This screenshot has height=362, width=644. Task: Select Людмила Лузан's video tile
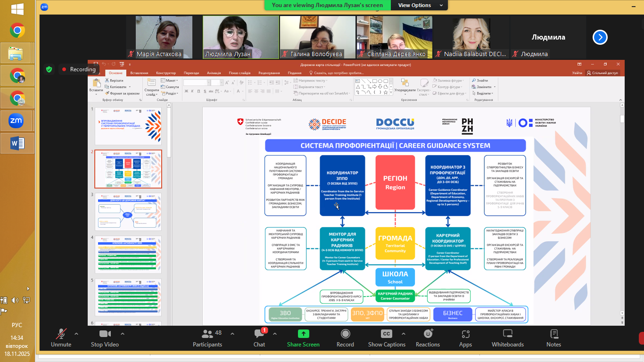tap(240, 37)
